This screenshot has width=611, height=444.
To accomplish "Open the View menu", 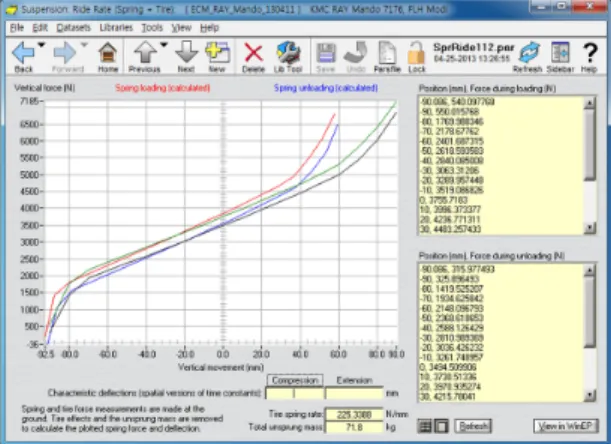I will tap(181, 28).
